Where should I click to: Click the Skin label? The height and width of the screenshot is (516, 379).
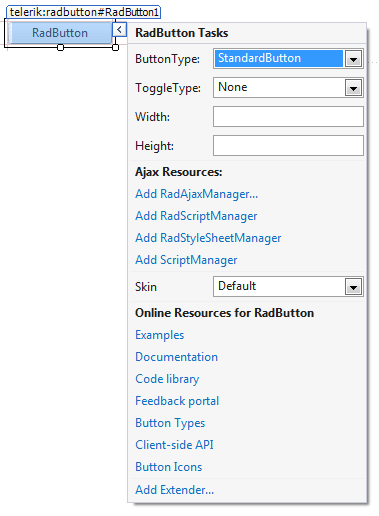(146, 287)
